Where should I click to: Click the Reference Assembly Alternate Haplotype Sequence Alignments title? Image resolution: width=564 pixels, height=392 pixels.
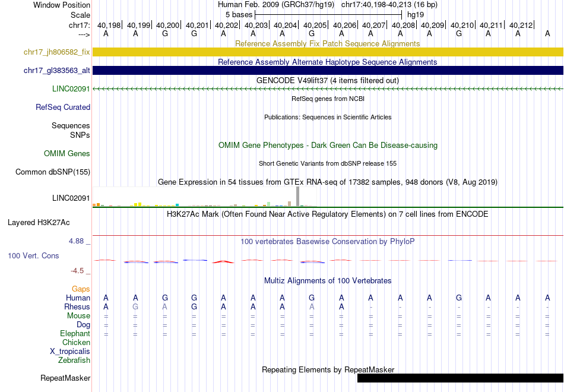(327, 62)
